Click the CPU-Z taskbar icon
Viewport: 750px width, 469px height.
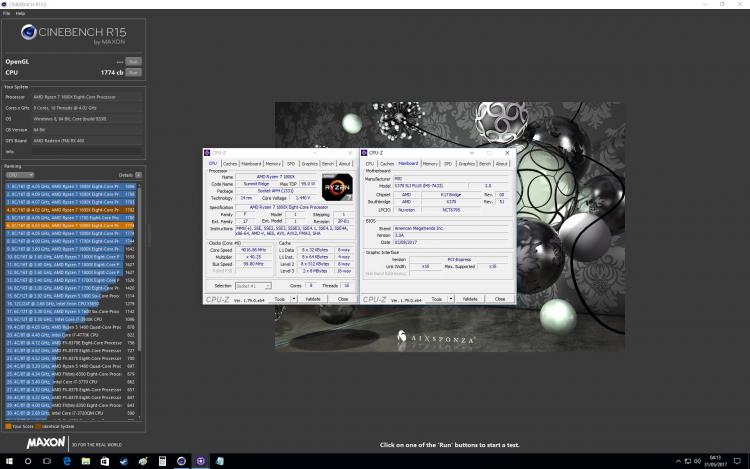[x=200, y=461]
